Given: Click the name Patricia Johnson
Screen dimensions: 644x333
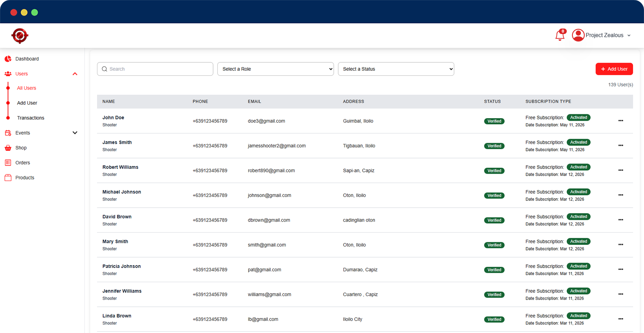Looking at the screenshot, I should click(x=122, y=266).
